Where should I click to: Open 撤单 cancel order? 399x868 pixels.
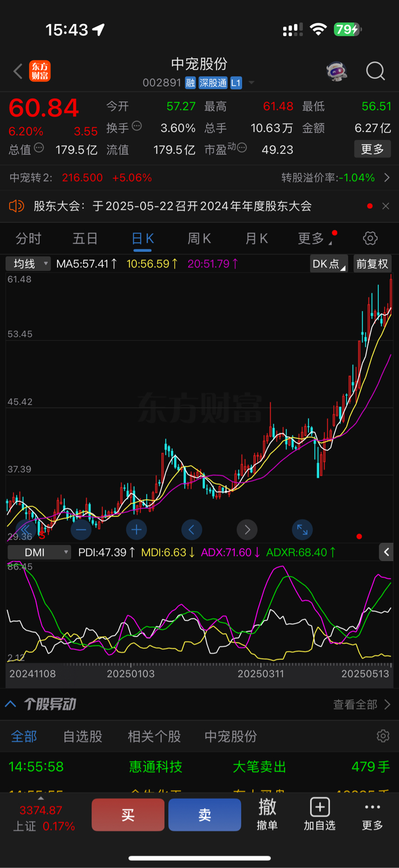[267, 814]
